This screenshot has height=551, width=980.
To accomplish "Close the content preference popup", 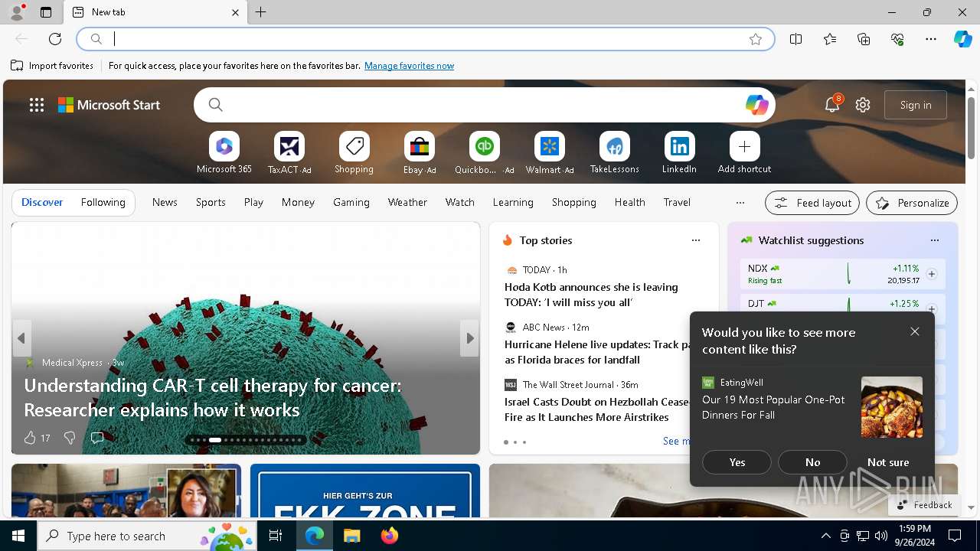I will pyautogui.click(x=915, y=331).
